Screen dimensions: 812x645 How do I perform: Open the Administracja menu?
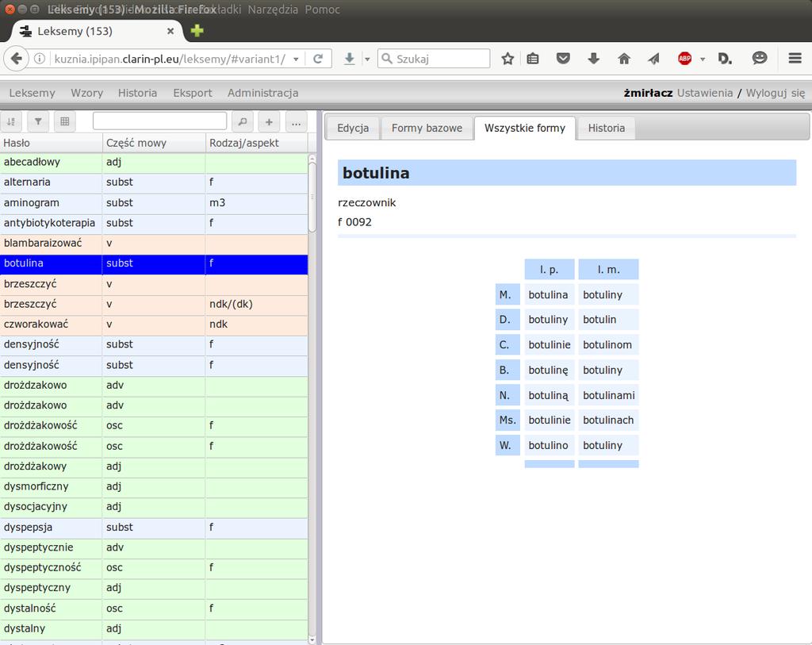[263, 93]
